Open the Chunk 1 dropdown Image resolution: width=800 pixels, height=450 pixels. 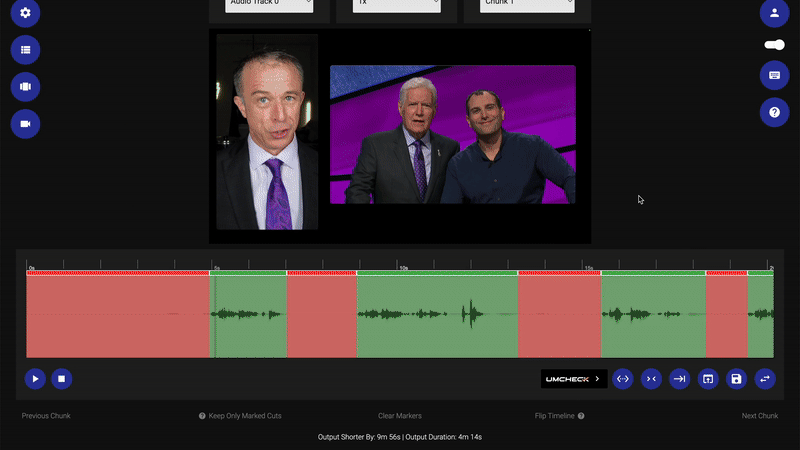pos(527,5)
